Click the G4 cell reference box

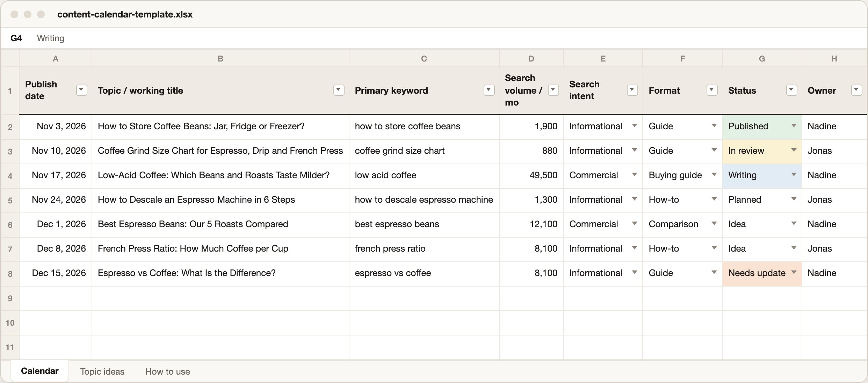click(x=16, y=38)
